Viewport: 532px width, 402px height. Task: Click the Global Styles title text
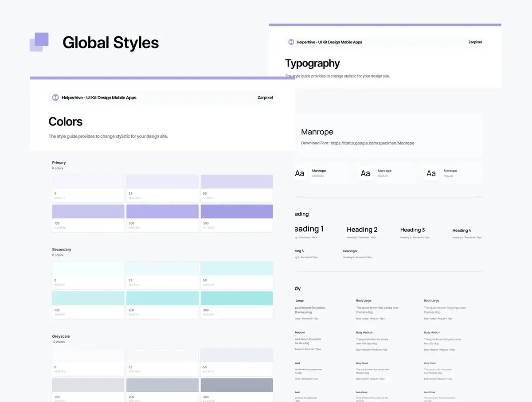(x=110, y=43)
